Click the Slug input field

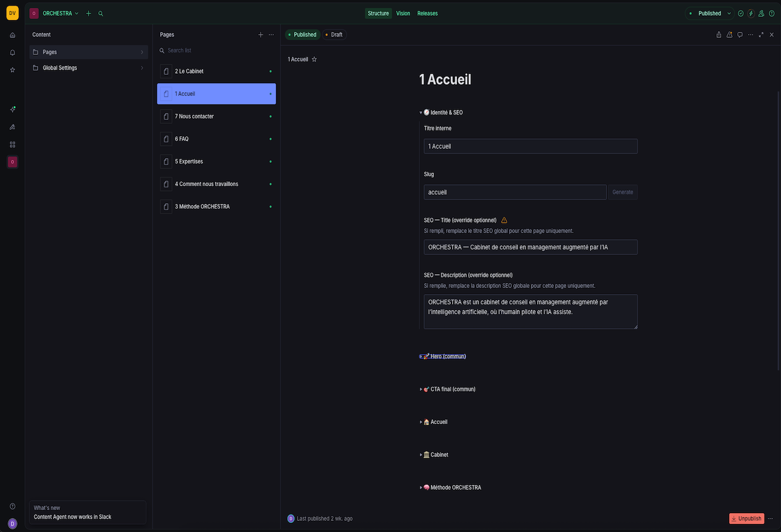click(x=514, y=192)
